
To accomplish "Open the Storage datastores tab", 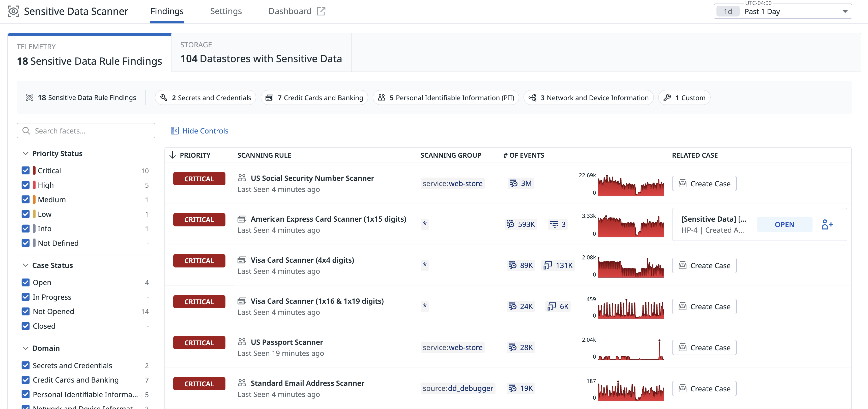I will (x=261, y=53).
